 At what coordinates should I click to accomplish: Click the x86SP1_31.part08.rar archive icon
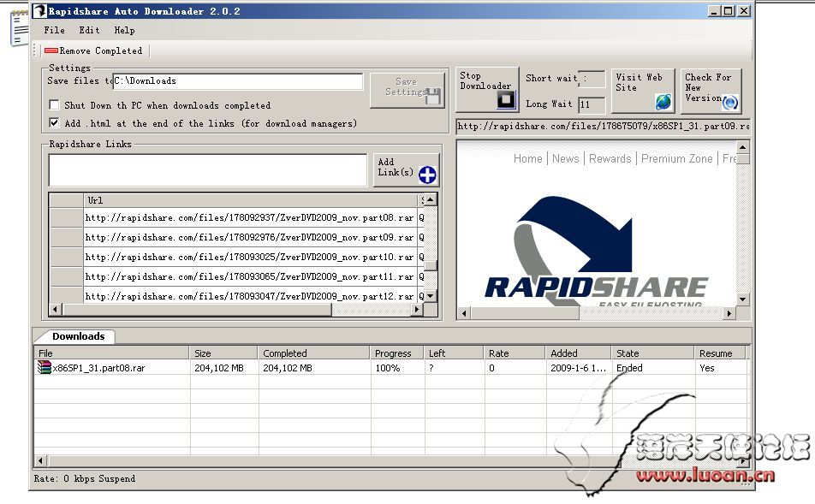tap(45, 367)
